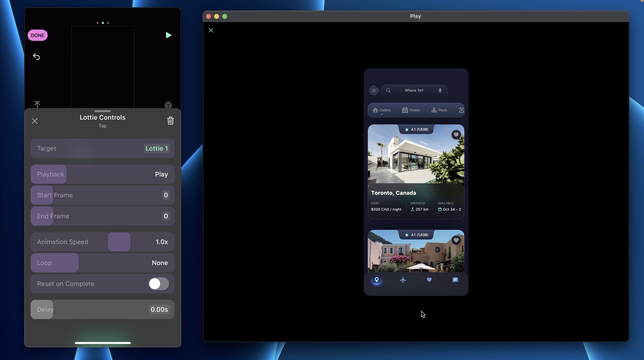Click the undo arrow icon
The width and height of the screenshot is (644, 360).
pos(37,57)
